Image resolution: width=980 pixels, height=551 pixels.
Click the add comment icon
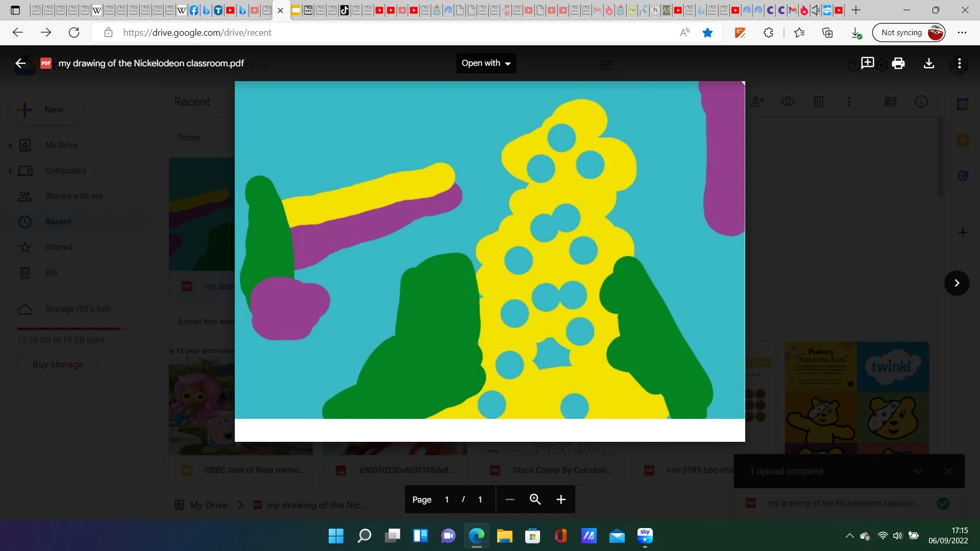tap(868, 63)
